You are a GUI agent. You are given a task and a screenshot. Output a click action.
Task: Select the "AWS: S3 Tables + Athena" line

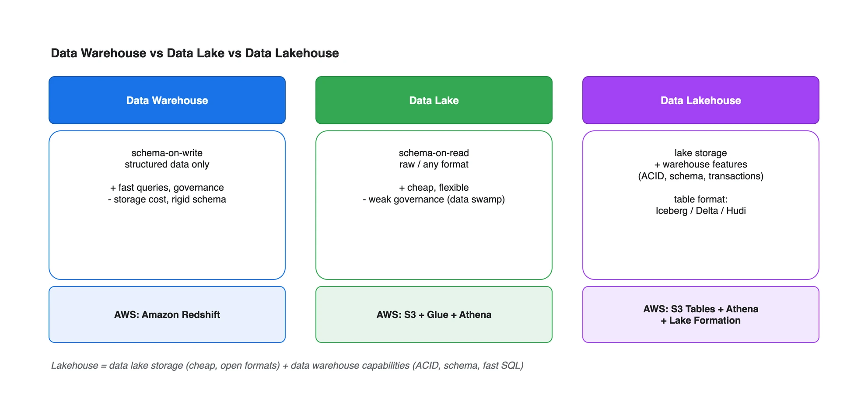[x=701, y=309]
